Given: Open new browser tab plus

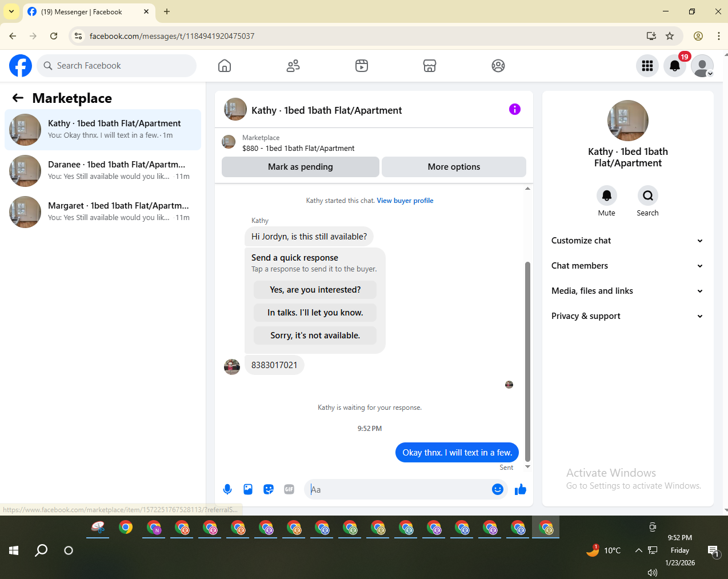Looking at the screenshot, I should coord(167,11).
